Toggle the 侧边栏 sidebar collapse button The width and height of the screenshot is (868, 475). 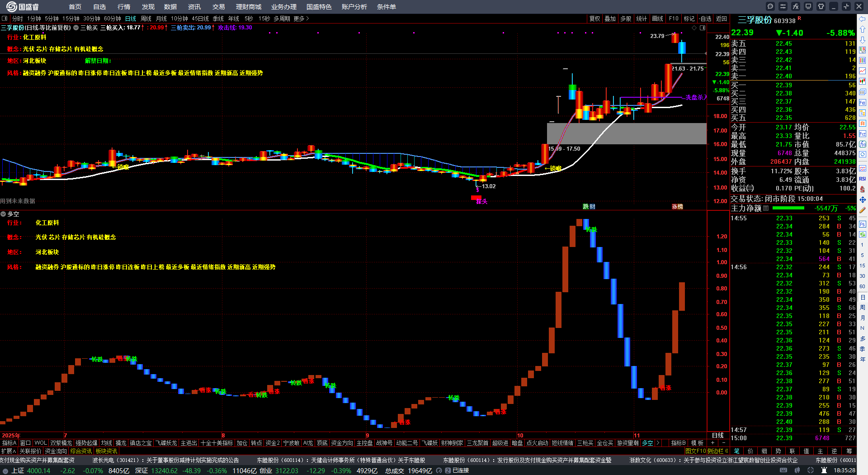coord(716,451)
